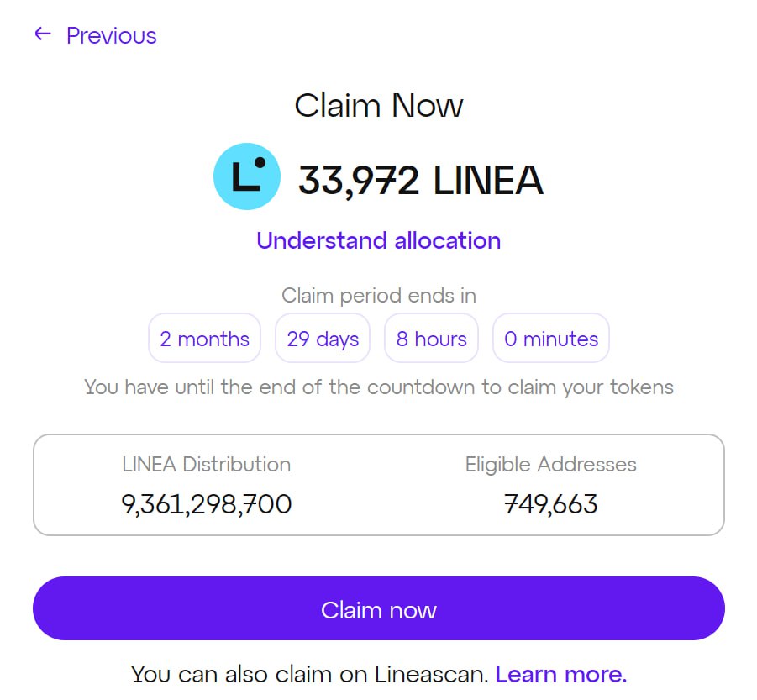The image size is (757, 700).
Task: Click the Lineascan claim text
Action: [310, 675]
